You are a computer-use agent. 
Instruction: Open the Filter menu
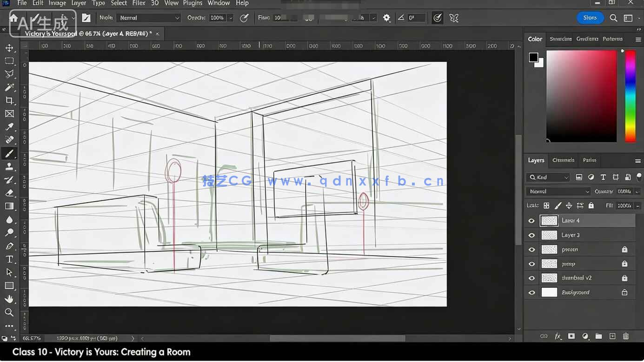click(139, 3)
